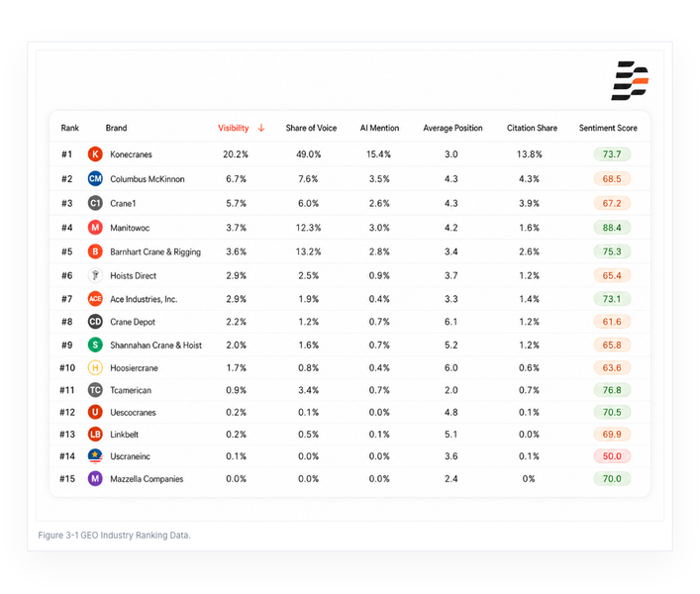The image size is (700, 594).
Task: Click the green 88.4 sentiment score badge
Action: (612, 228)
